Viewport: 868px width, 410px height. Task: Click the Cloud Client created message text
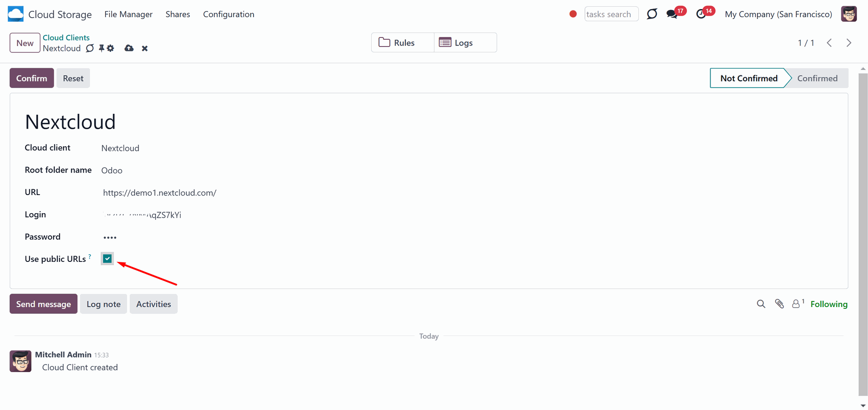(x=80, y=368)
